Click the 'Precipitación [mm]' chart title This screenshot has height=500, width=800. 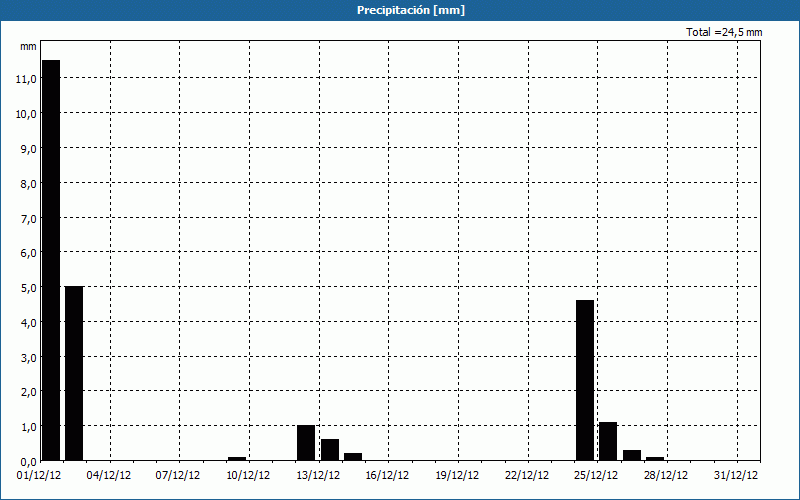(x=411, y=10)
